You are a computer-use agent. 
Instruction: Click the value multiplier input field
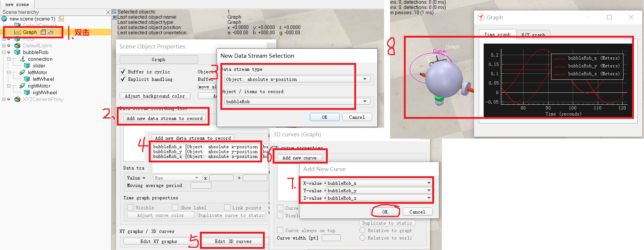tap(221, 178)
